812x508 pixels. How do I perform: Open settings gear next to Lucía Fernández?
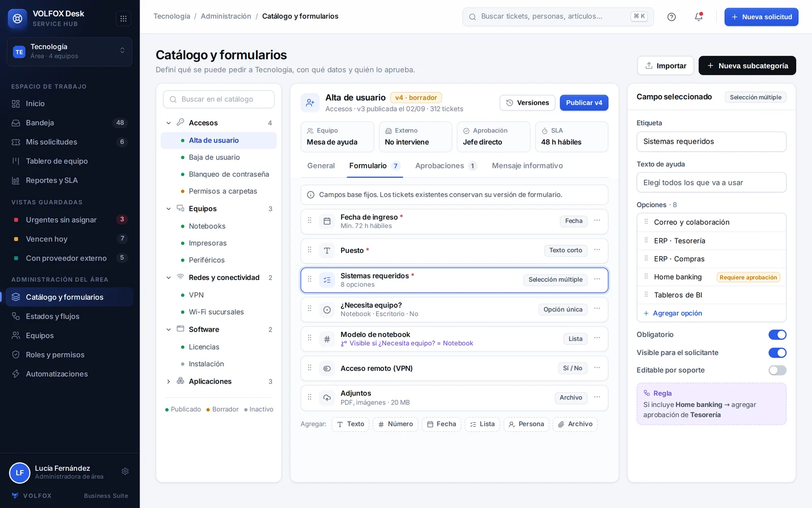tap(125, 471)
